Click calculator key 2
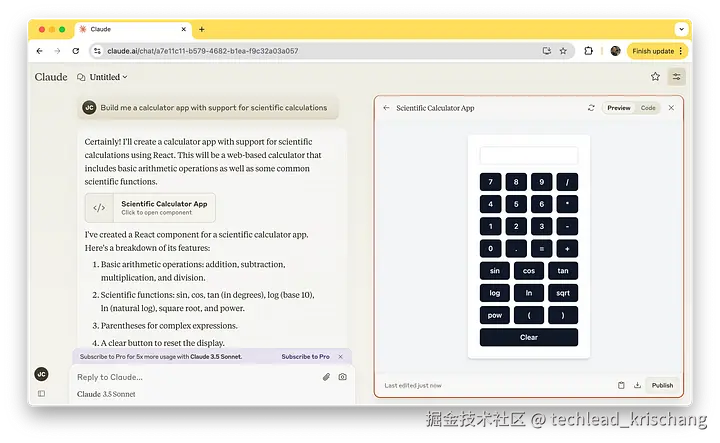The width and height of the screenshot is (720, 443). (x=516, y=226)
